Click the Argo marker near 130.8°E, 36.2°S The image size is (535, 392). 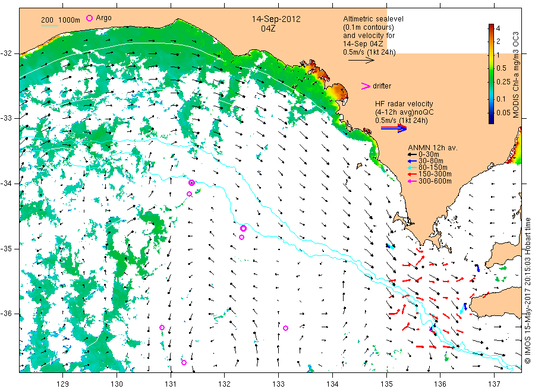(162, 328)
